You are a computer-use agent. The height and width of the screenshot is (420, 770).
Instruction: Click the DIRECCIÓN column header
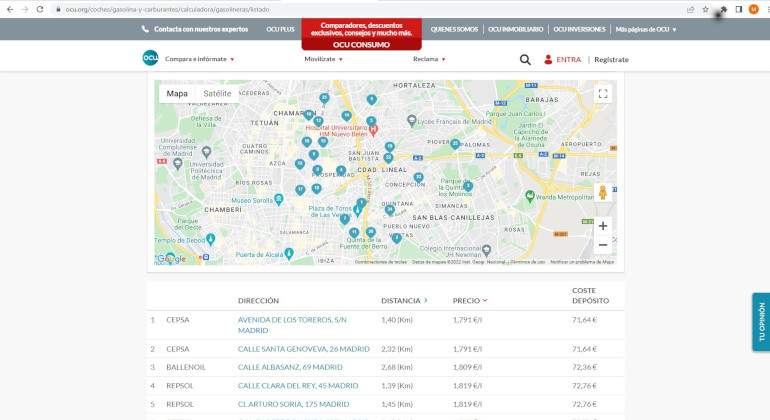[258, 301]
